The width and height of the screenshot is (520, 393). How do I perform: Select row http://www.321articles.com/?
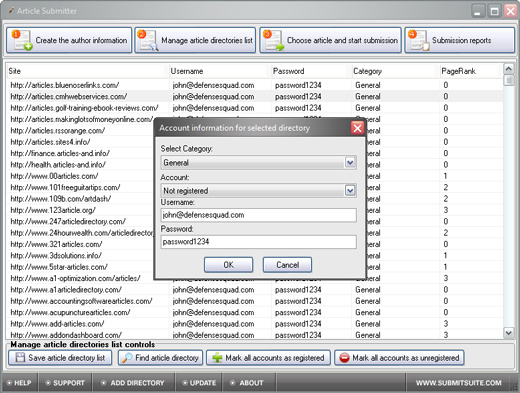point(255,244)
